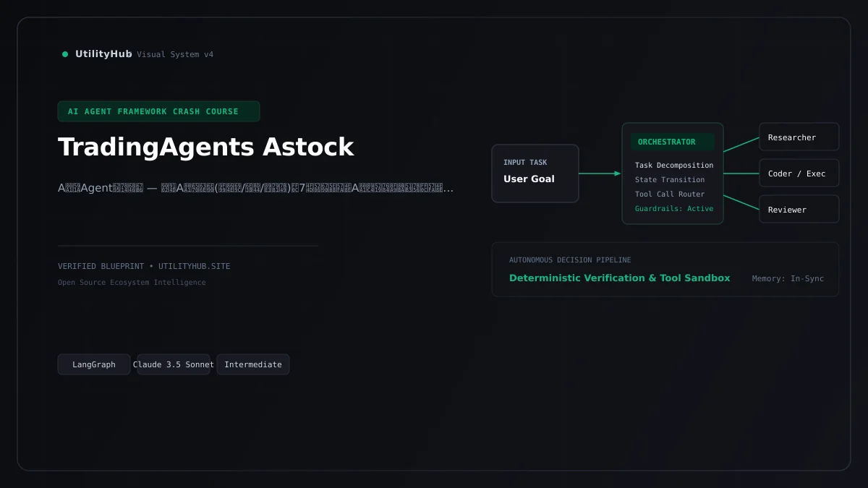Click 'Verified Blueprint • UtilityHub.site' text
The height and width of the screenshot is (488, 868).
pos(144,266)
